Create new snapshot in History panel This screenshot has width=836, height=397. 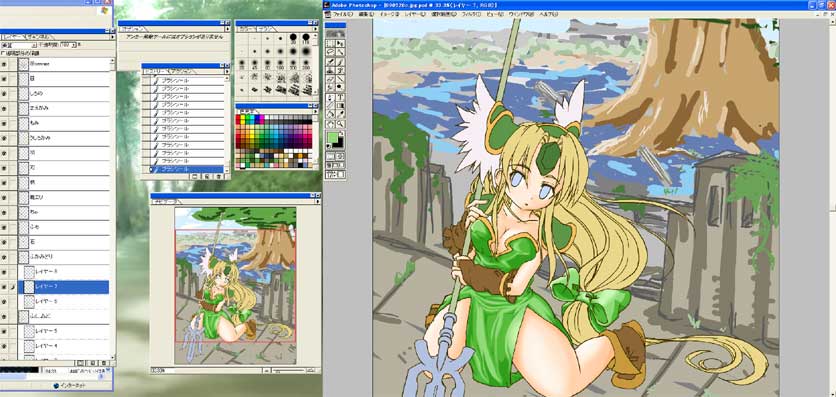(206, 176)
